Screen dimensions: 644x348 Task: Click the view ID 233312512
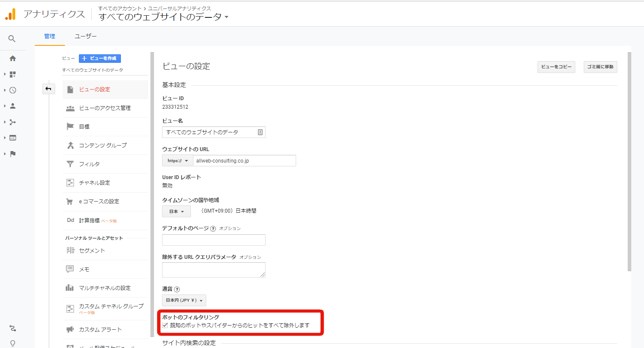(x=175, y=107)
